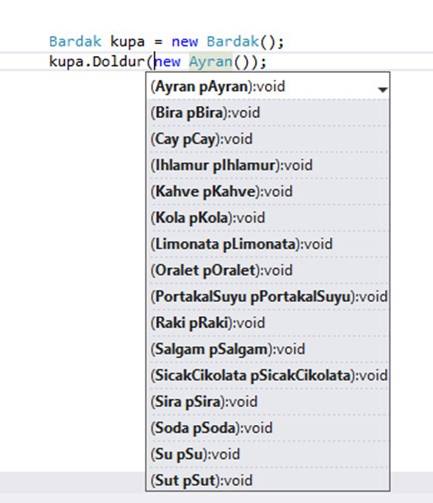This screenshot has height=503, width=433.
Task: Choose the Raki pRaki overload
Action: 268,323
